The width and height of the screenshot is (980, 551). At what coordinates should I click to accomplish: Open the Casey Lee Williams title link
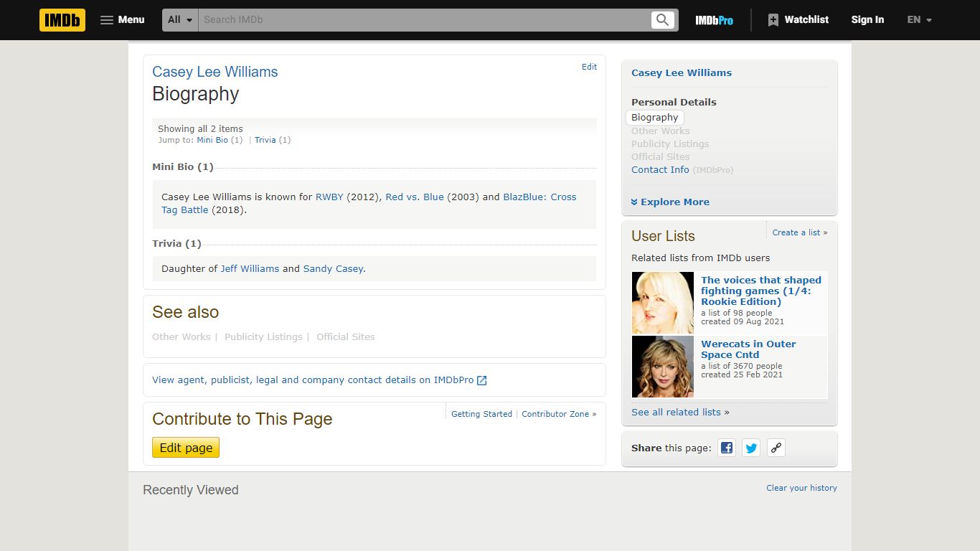pos(215,72)
